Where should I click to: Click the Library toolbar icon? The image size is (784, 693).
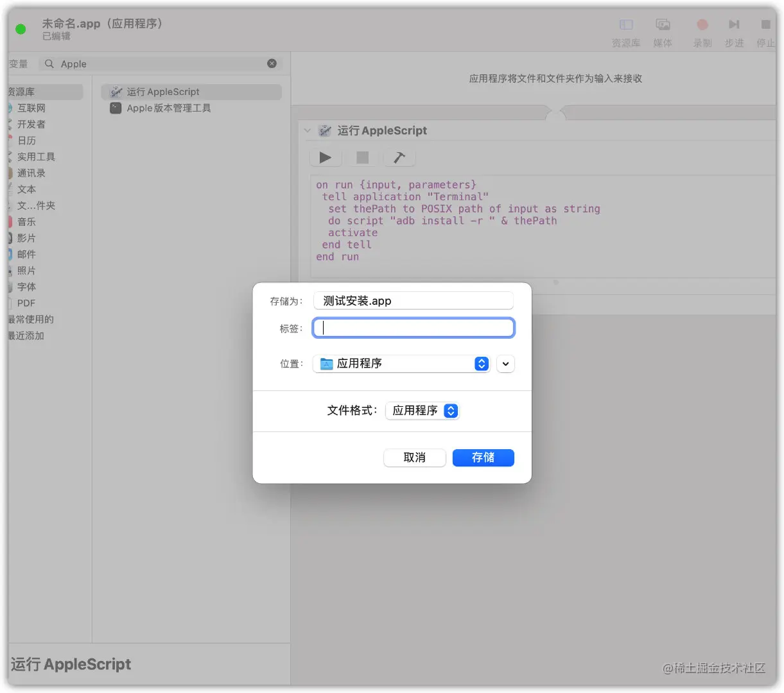point(626,24)
